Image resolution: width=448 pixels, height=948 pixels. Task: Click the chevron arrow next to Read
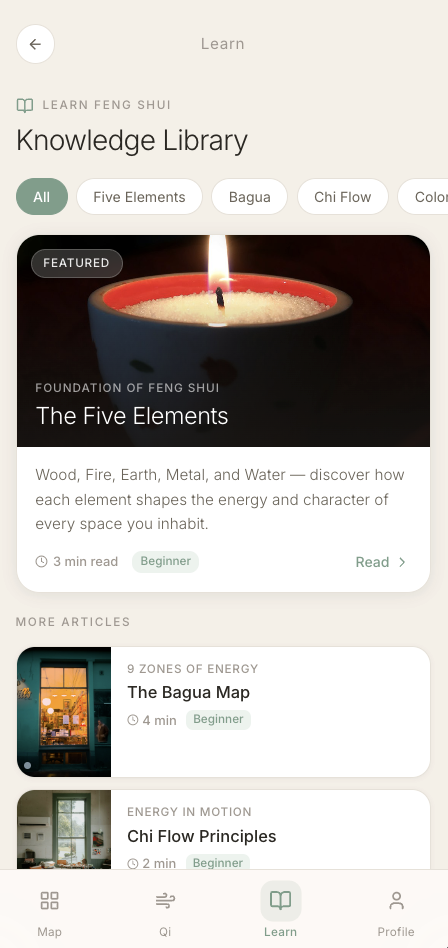[402, 562]
